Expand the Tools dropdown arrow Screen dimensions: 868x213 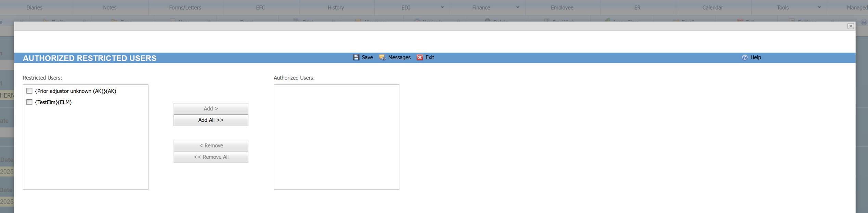pos(819,7)
